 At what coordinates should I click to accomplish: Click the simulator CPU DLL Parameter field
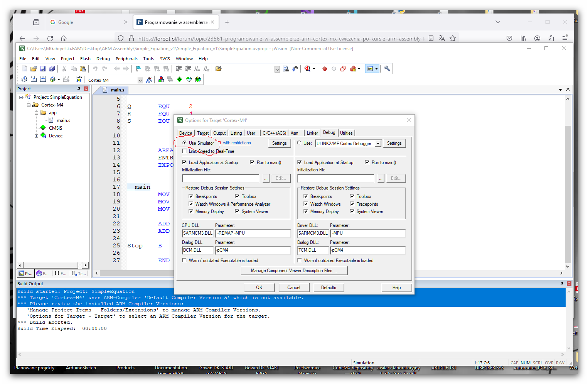click(253, 233)
